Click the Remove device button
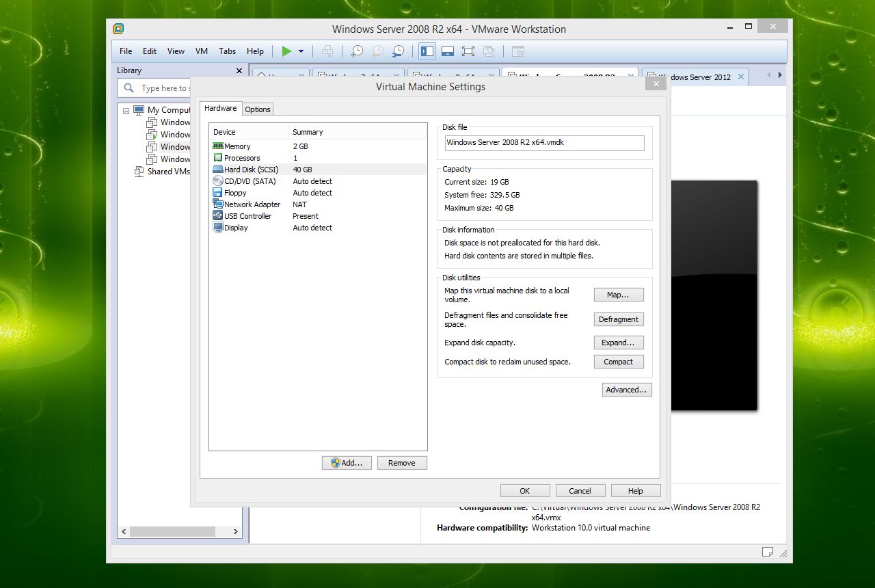 402,463
